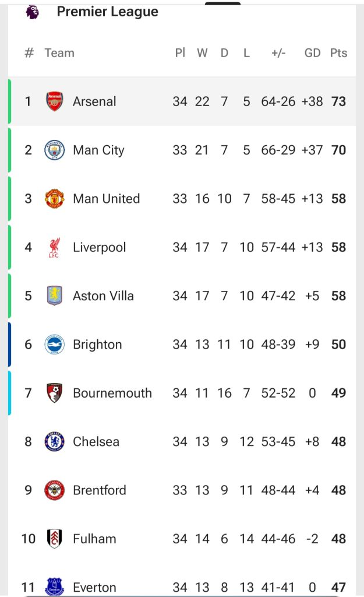The image size is (364, 597).
Task: Click Arsenal's 73 points value
Action: [338, 101]
